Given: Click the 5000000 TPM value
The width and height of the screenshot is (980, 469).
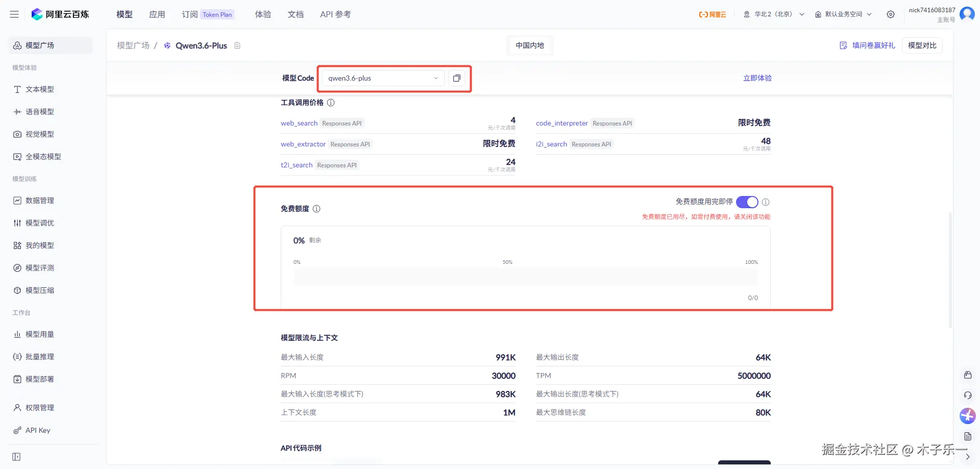Looking at the screenshot, I should [754, 376].
